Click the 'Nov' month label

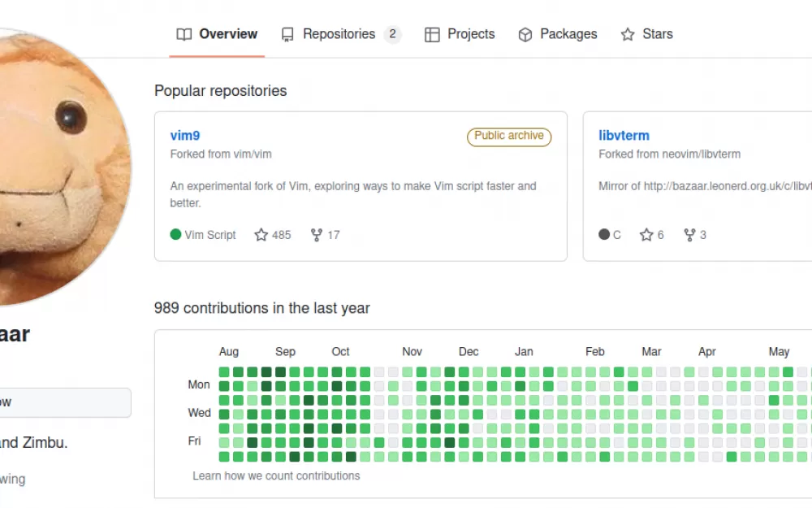(x=412, y=352)
